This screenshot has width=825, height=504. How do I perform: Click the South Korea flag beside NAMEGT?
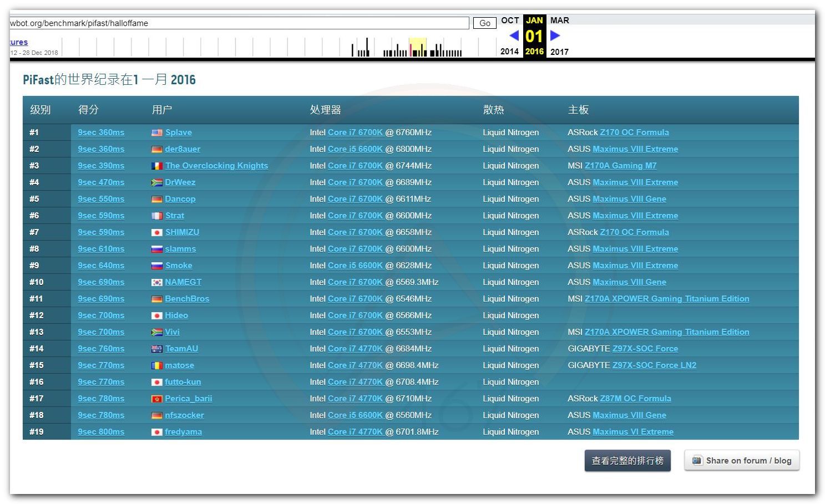[x=157, y=282]
